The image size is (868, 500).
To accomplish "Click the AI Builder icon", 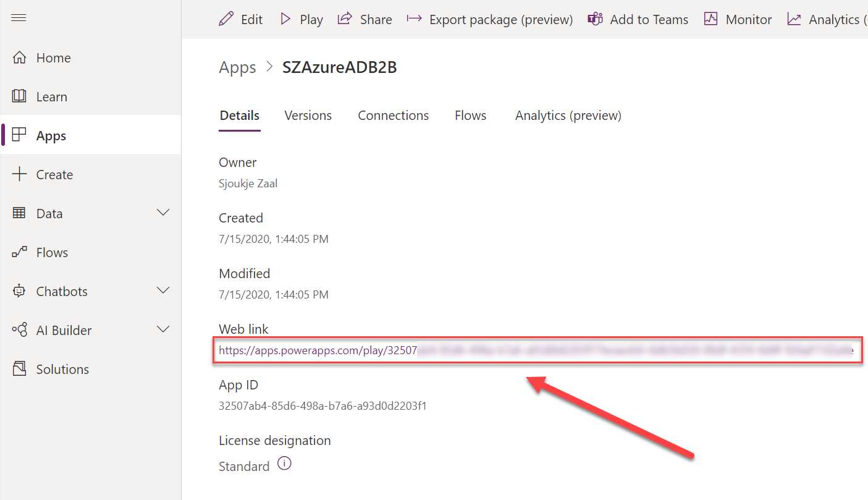I will (19, 330).
